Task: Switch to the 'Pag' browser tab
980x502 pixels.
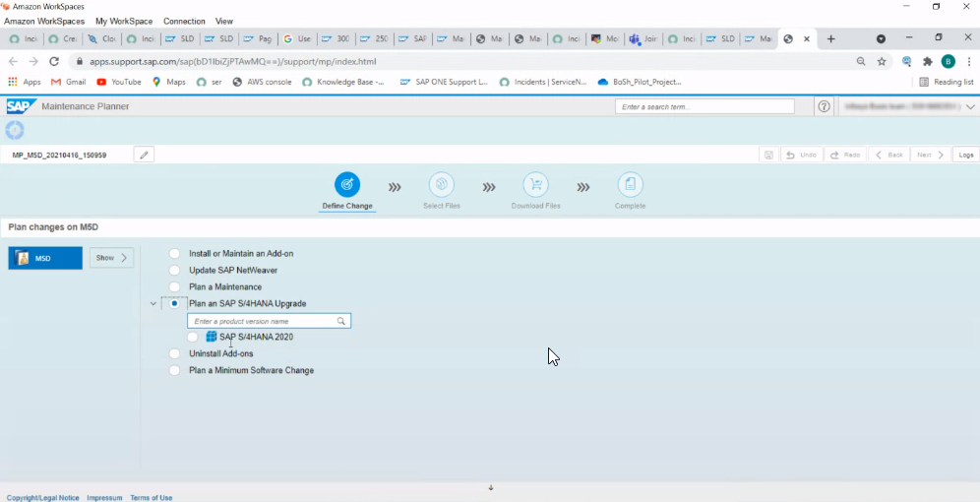Action: (258, 38)
